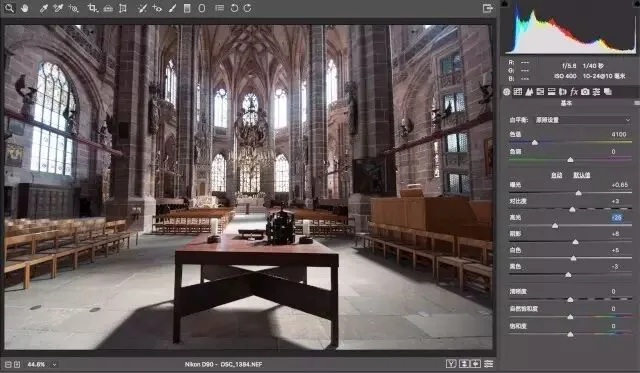Screen dimensions: 640x373
Task: Choose the Spot Removal brush tool
Action: tap(142, 8)
